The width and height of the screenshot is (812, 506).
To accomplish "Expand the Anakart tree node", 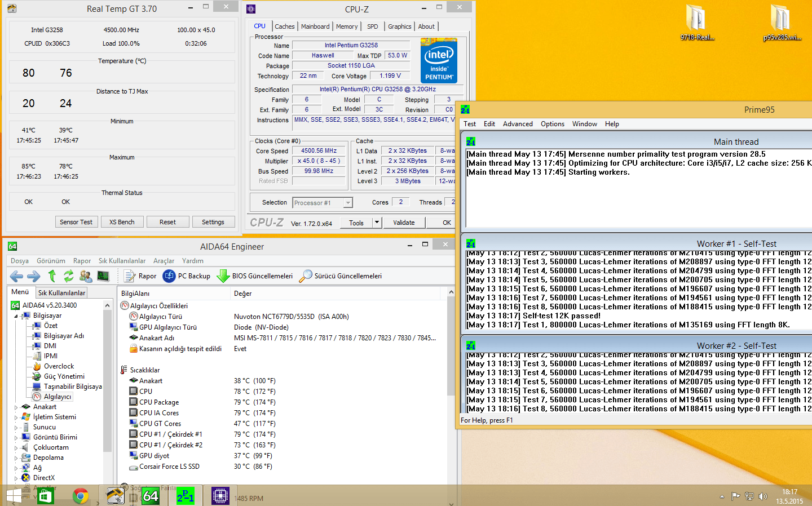I will pyautogui.click(x=16, y=407).
